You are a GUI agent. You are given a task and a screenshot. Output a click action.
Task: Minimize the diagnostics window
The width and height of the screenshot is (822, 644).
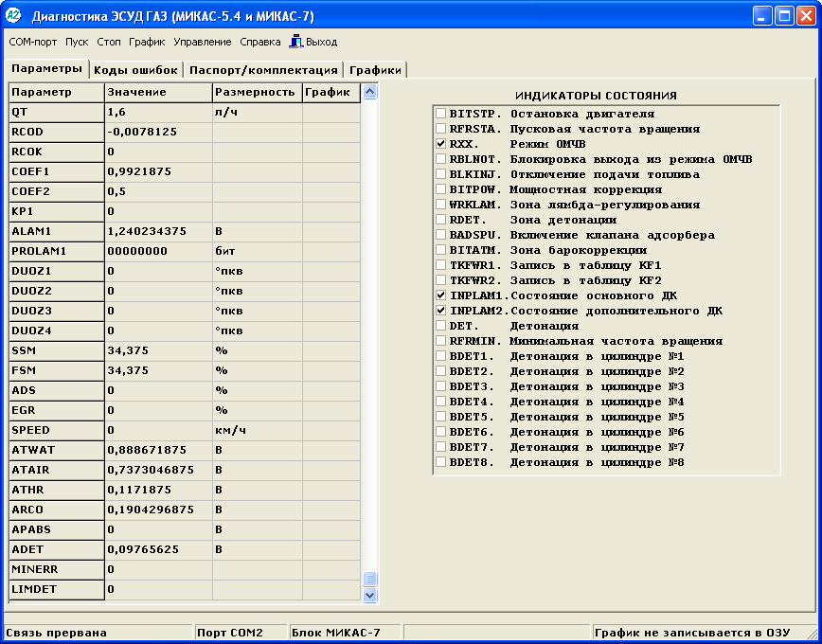click(x=762, y=16)
